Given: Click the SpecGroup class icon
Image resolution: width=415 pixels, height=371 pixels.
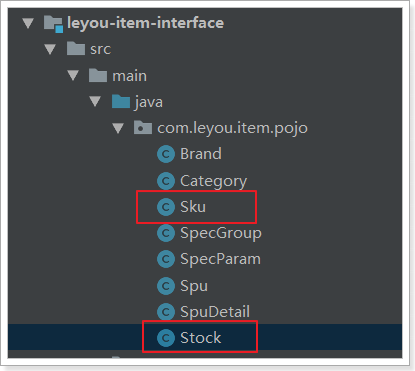Looking at the screenshot, I should 166,233.
